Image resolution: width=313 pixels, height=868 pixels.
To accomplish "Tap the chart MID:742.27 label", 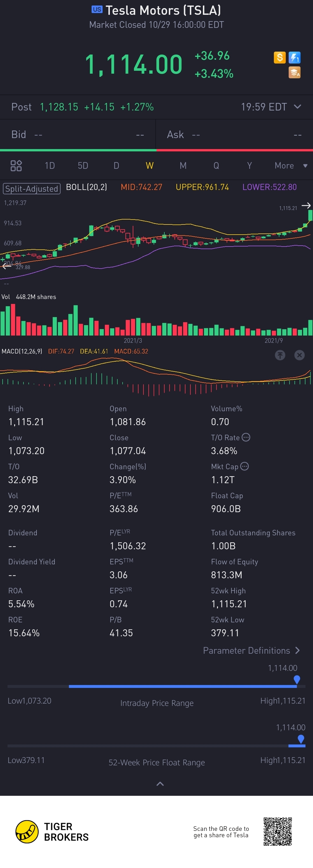I will pyautogui.click(x=141, y=187).
